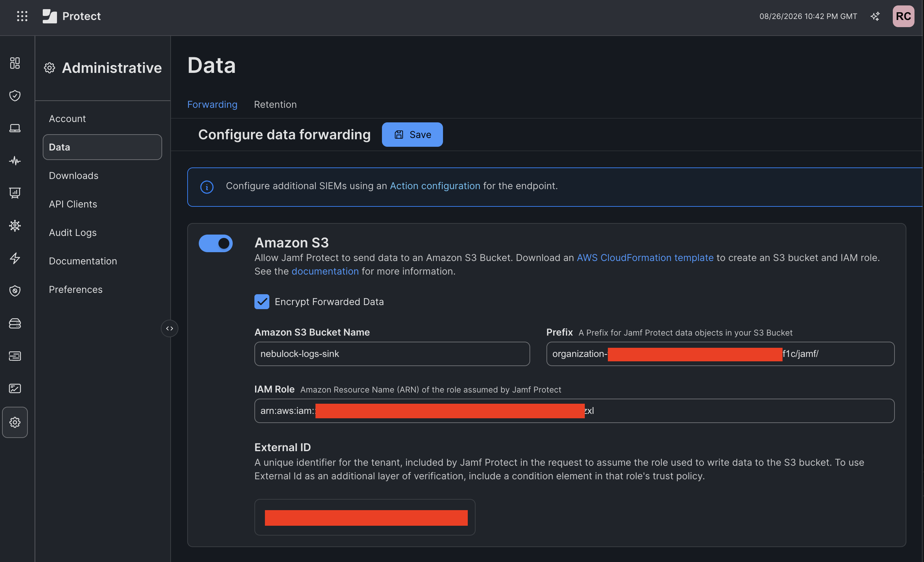Click into the Prefix input field

coord(720,354)
